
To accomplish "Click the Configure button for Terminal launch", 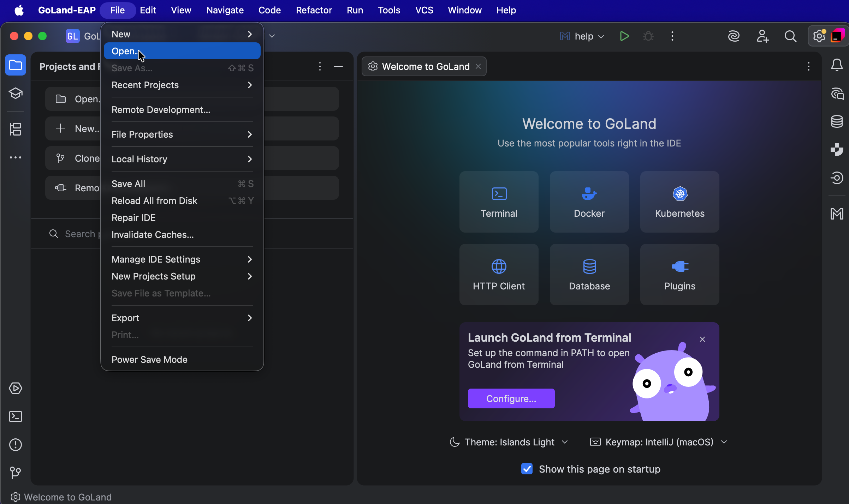I will (x=511, y=398).
